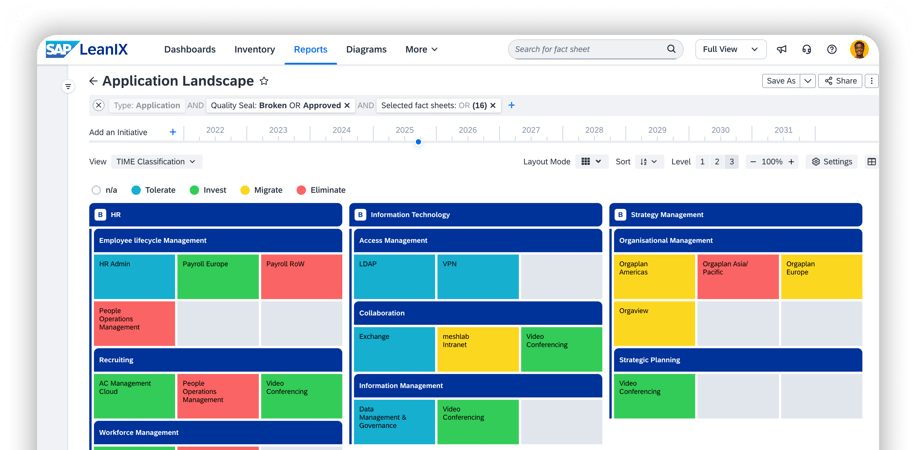The height and width of the screenshot is (450, 914).
Task: Click the blue timeline marker at 2025
Action: point(418,142)
